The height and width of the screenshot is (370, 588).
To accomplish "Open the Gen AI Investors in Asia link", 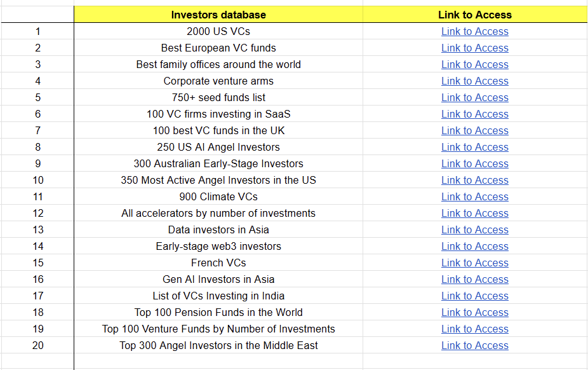I will (474, 279).
